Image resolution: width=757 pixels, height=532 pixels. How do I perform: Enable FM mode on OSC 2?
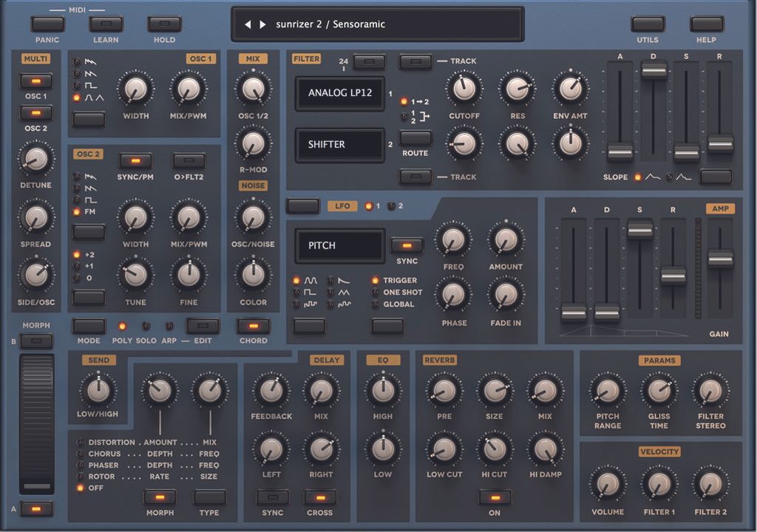coord(75,211)
